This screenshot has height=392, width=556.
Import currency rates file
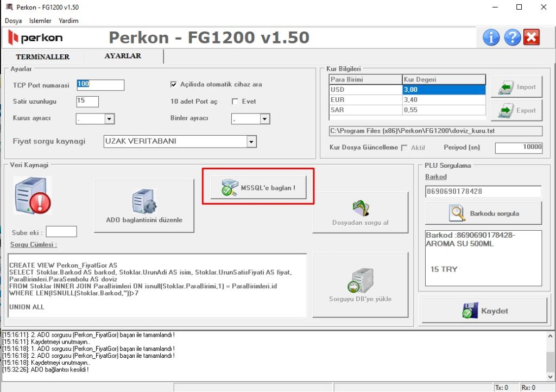point(516,87)
